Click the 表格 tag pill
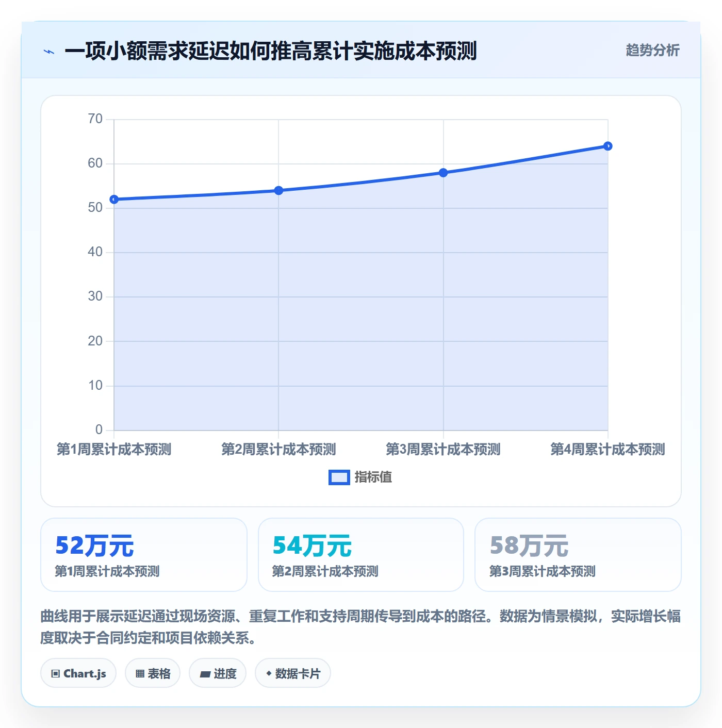This screenshot has width=722, height=728. tap(153, 673)
